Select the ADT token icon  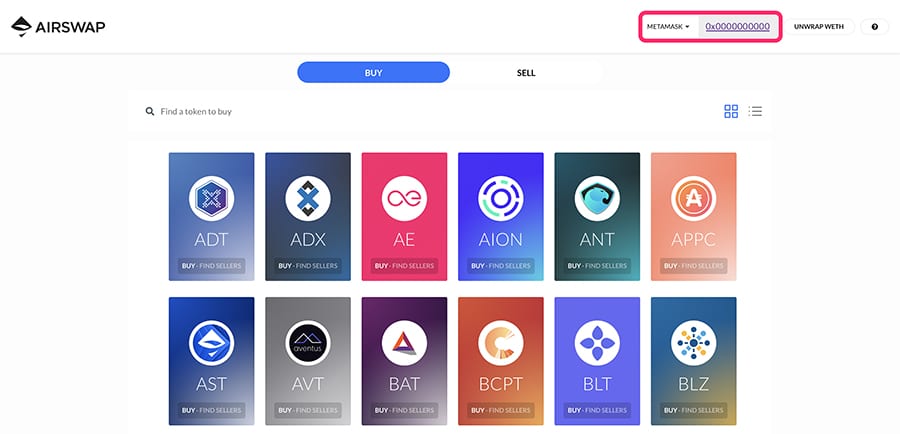click(211, 198)
